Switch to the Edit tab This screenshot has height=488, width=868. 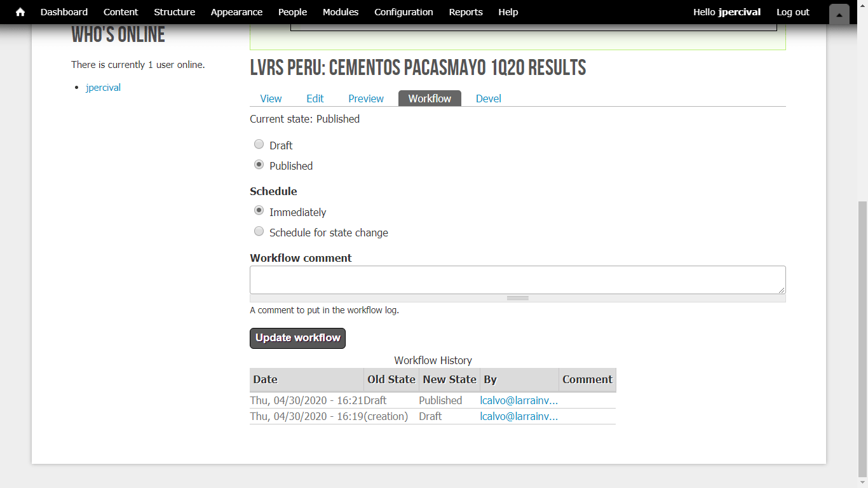pos(315,98)
